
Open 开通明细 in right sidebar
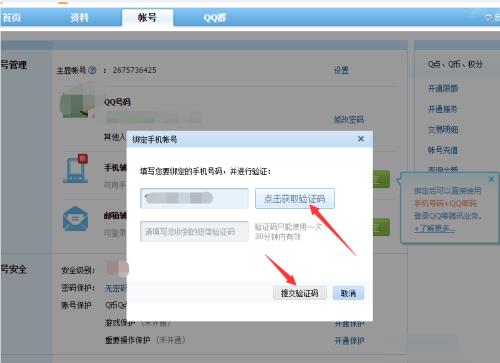click(443, 88)
